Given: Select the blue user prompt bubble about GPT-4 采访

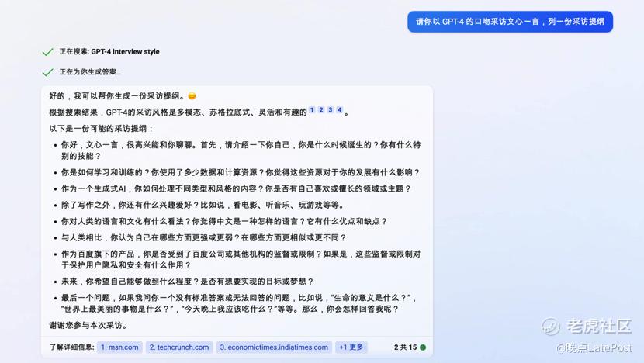Looking at the screenshot, I should point(510,22).
